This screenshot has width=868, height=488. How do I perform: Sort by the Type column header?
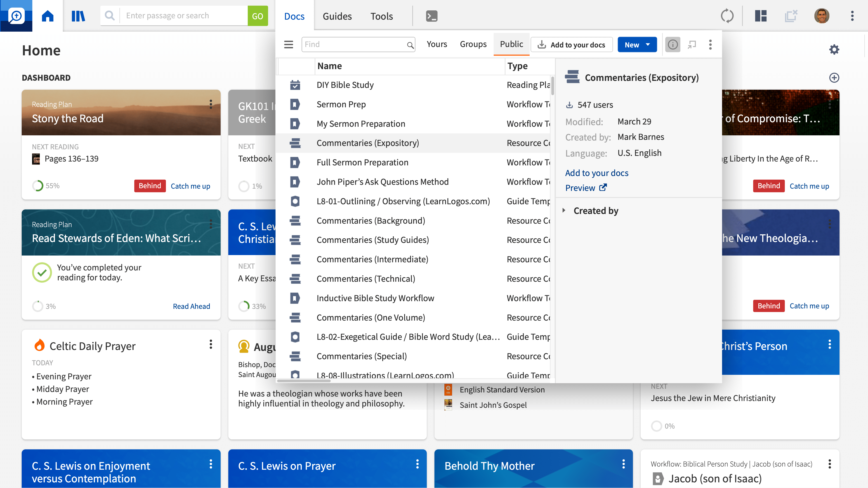[x=530, y=66]
